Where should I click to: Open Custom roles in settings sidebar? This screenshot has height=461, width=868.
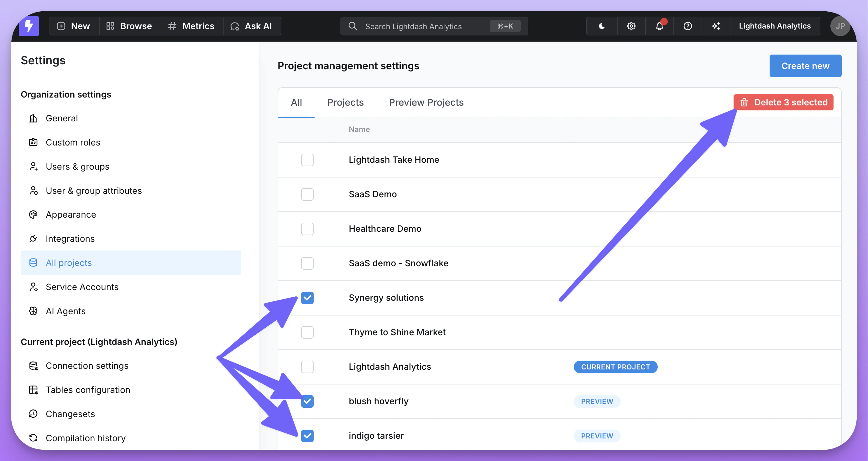[73, 142]
